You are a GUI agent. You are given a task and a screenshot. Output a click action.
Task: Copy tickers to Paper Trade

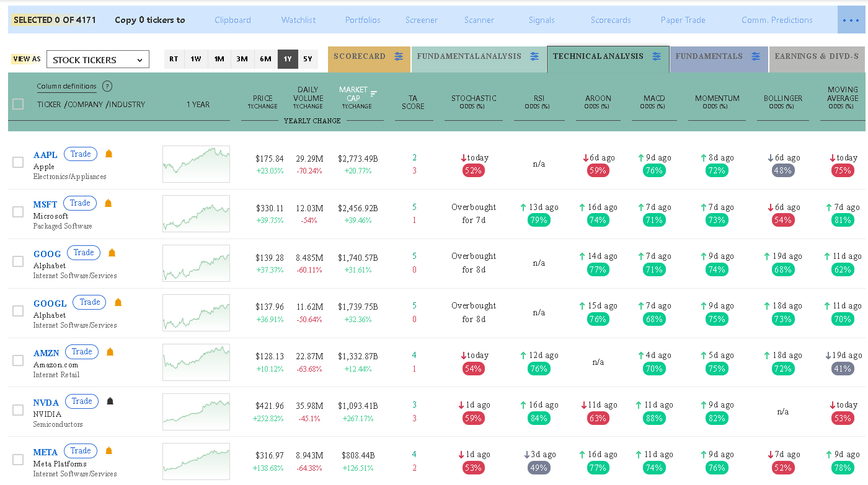pos(683,20)
